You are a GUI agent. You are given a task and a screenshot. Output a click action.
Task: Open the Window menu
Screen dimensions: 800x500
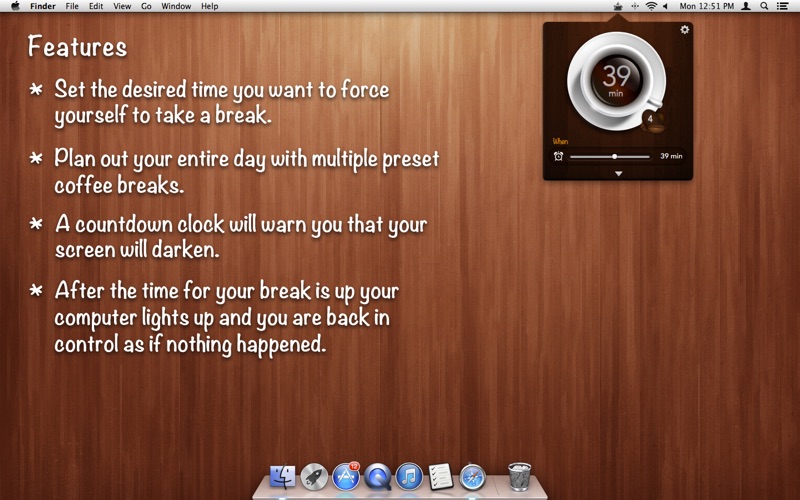tap(176, 6)
